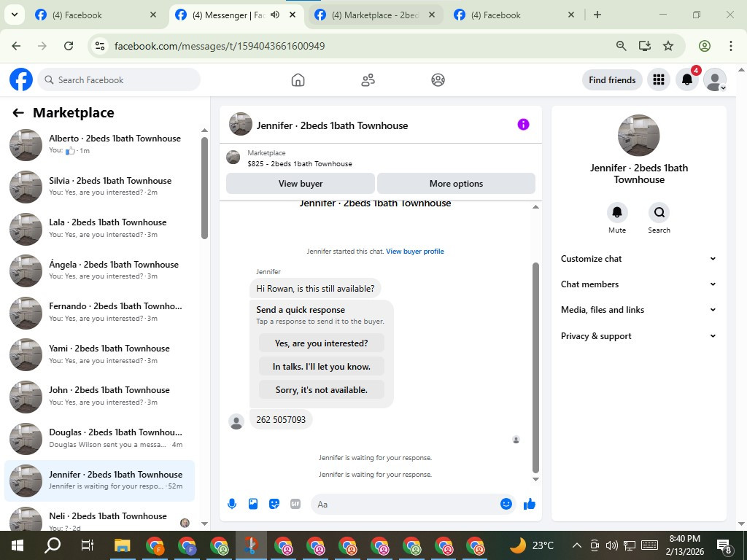The height and width of the screenshot is (560, 747).
Task: Click the View buyer button
Action: pos(301,184)
